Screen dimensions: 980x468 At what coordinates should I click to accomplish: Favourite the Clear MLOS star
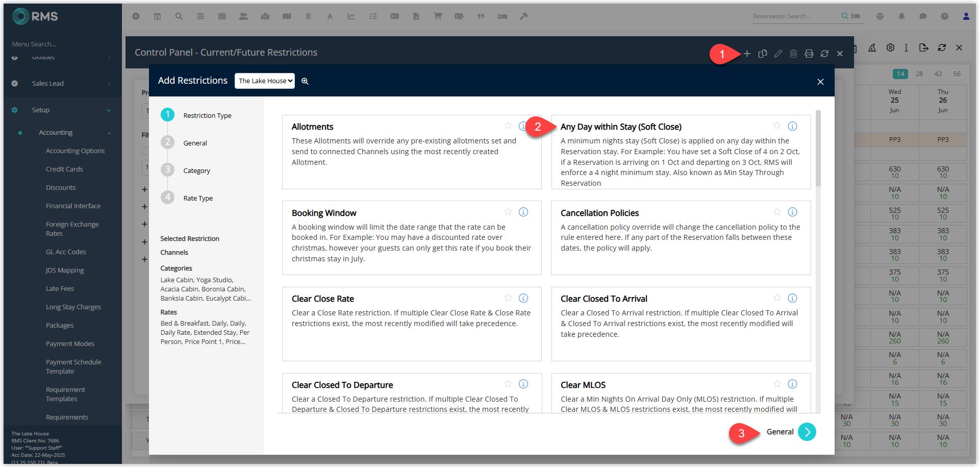777,383
